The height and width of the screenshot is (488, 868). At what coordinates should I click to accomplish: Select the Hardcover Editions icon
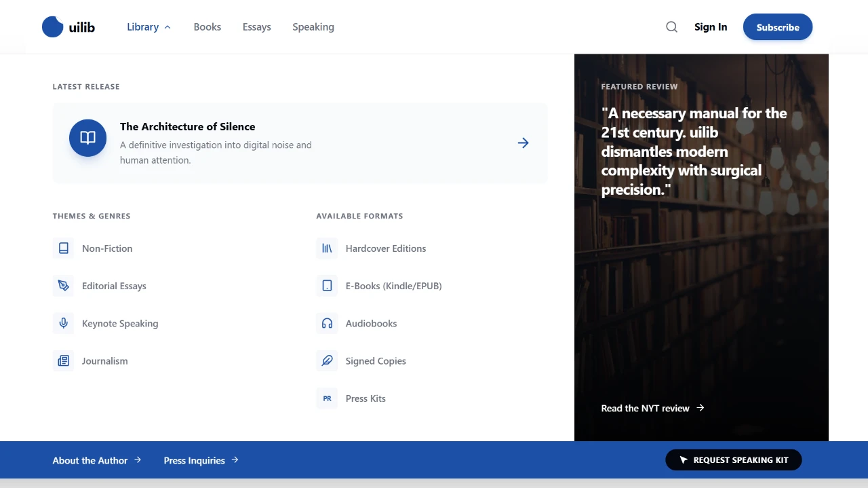pos(327,248)
